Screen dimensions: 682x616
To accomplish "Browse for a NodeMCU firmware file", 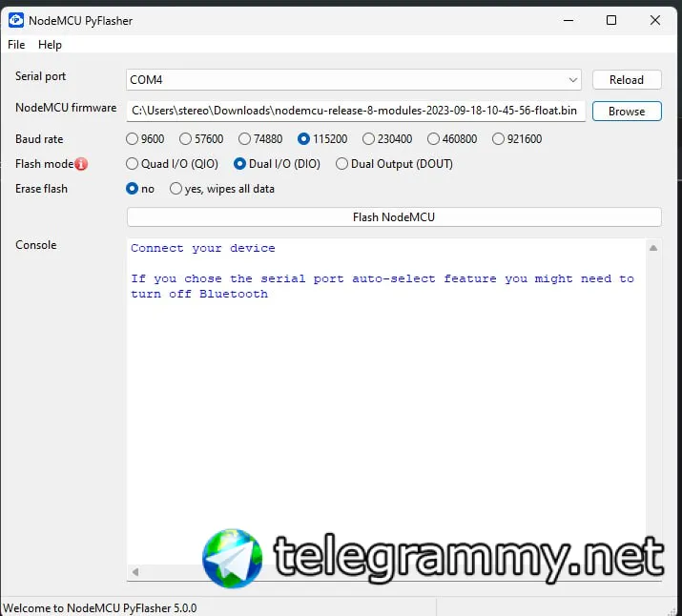I will pos(627,112).
